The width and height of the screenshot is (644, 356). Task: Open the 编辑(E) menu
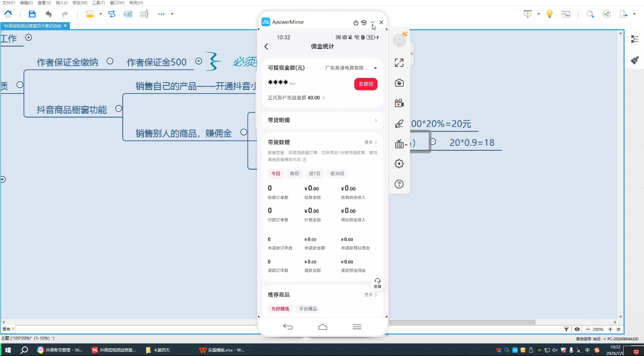point(26,3)
